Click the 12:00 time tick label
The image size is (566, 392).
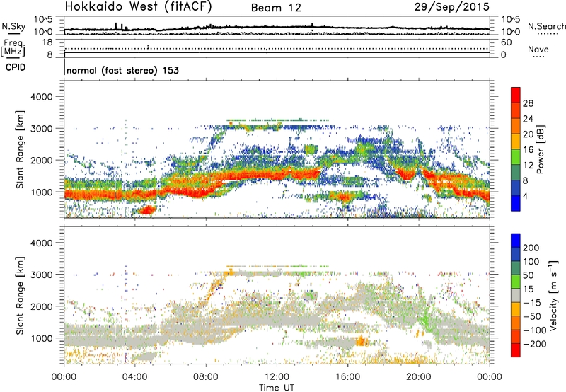click(x=277, y=377)
